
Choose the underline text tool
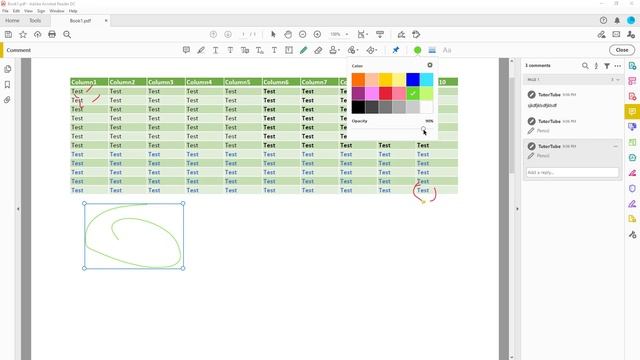tap(216, 50)
